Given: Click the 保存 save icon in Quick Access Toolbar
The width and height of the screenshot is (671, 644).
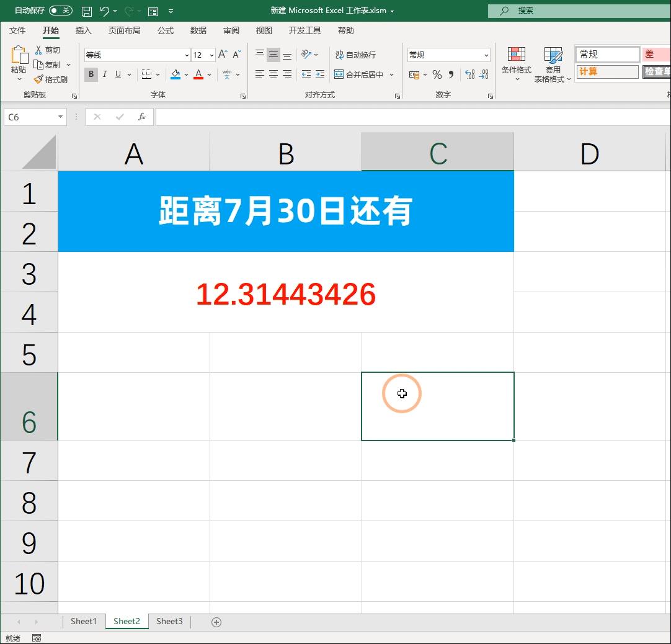Looking at the screenshot, I should (x=86, y=11).
